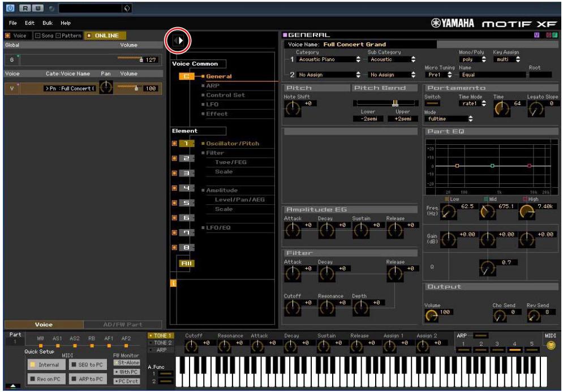The image size is (563, 392).
Task: Open Portamento Mode fulltime dropdown
Action: [449, 118]
